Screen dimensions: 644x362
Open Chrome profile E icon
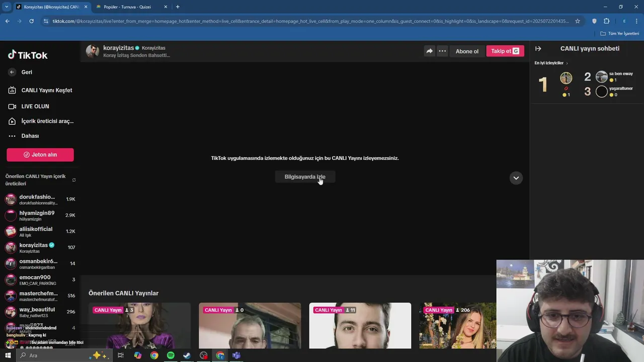tap(624, 21)
